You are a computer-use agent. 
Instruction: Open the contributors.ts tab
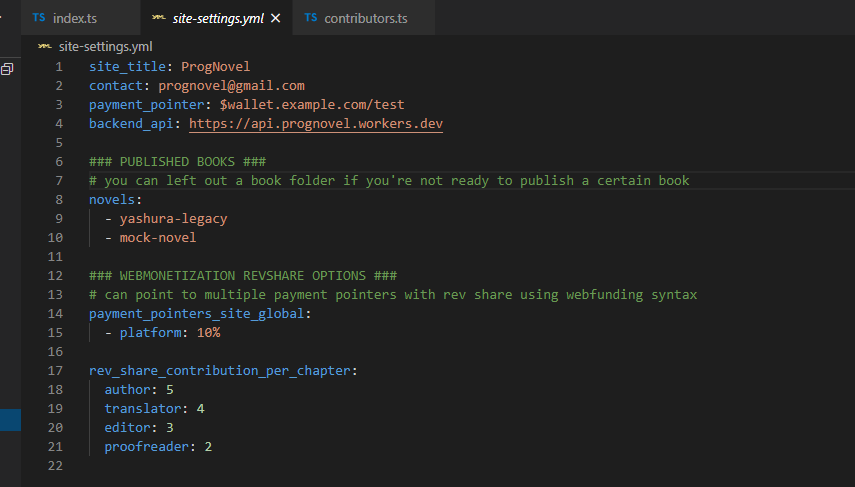(x=365, y=18)
